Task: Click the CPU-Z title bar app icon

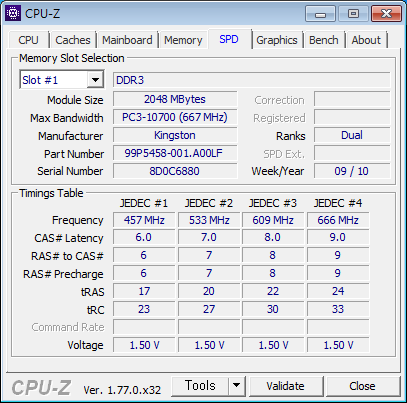Action: pos(13,13)
